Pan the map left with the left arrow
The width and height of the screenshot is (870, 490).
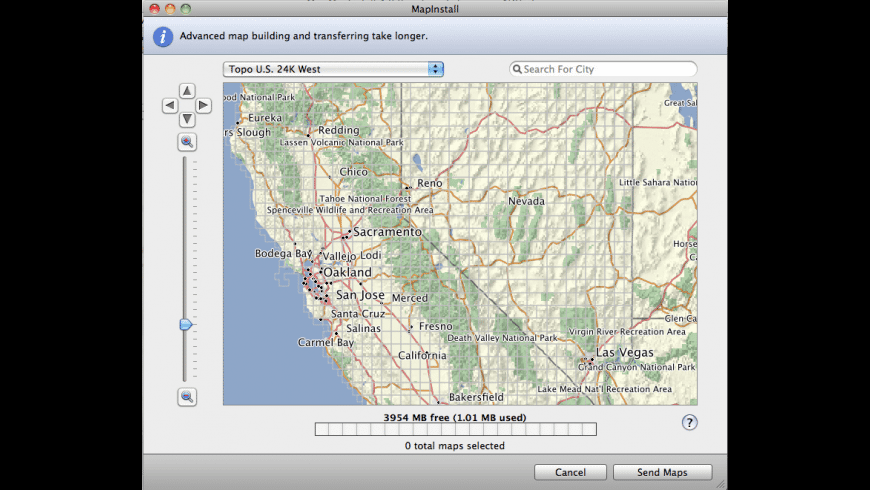pos(170,105)
